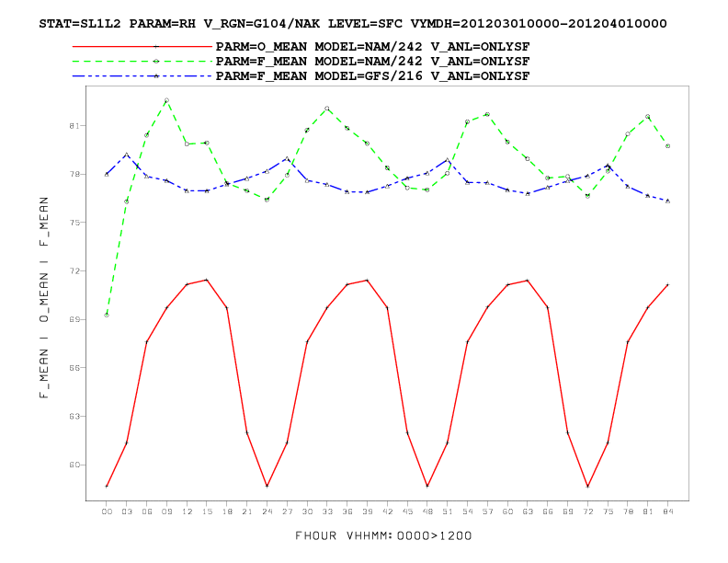Click y-axis tick label 66
728x563 pixels.
click(x=74, y=368)
